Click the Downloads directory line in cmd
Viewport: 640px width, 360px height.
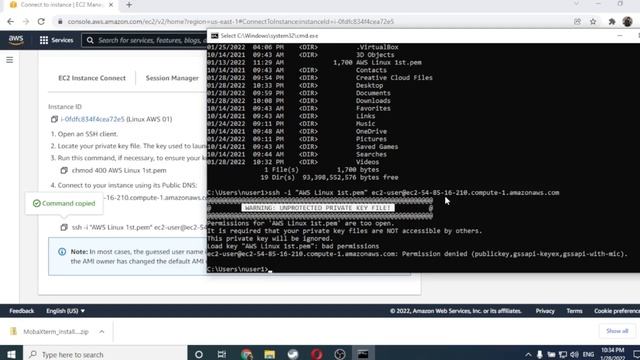pyautogui.click(x=299, y=101)
